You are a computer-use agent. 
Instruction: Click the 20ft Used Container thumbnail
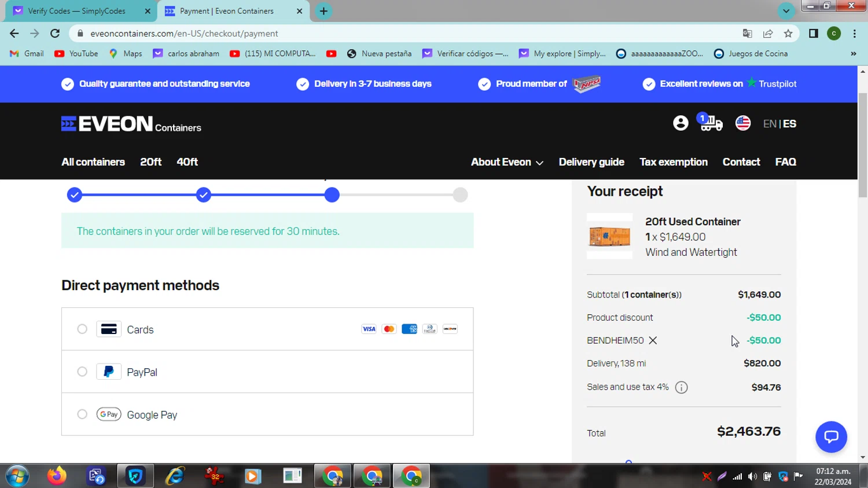pos(609,236)
